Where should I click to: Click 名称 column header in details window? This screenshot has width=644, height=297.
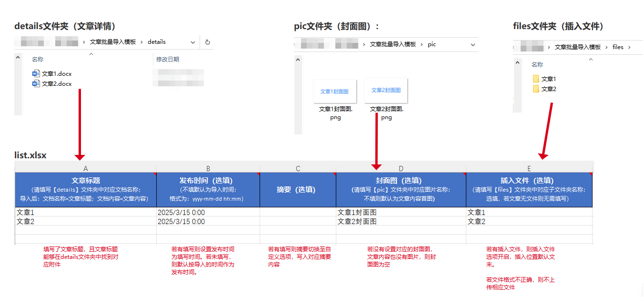38,60
